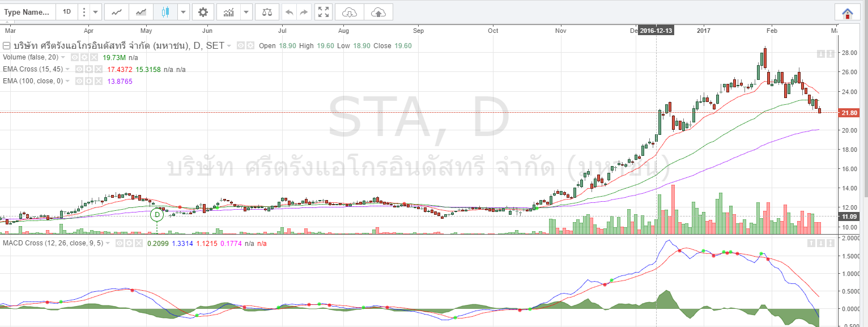Remove the EMA Cross indicator
The width and height of the screenshot is (868, 327).
coord(98,69)
